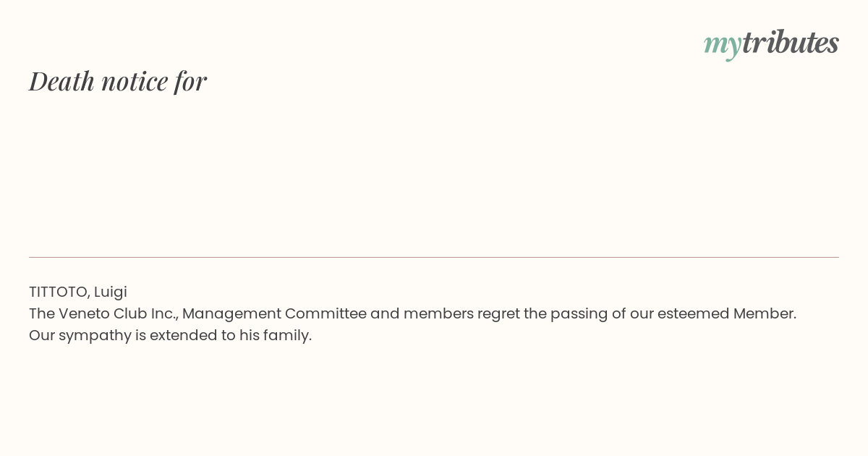Image resolution: width=868 pixels, height=456 pixels.
Task: Click the green "my" part of logo
Action: point(722,46)
